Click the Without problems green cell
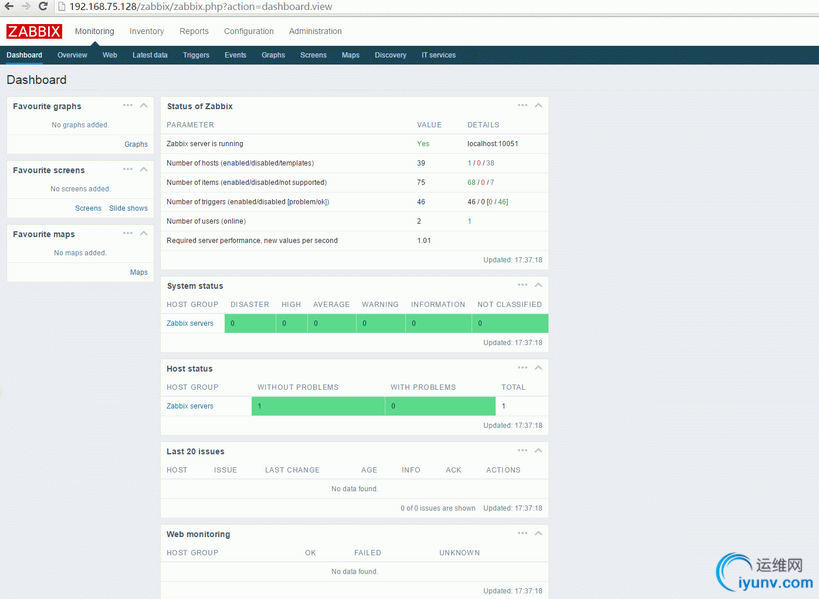The height and width of the screenshot is (599, 819). coord(318,406)
